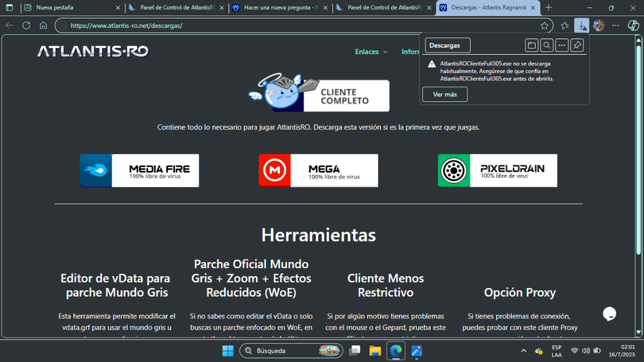Image resolution: width=644 pixels, height=362 pixels.
Task: Pin the Descargas downloads panel
Action: [577, 46]
